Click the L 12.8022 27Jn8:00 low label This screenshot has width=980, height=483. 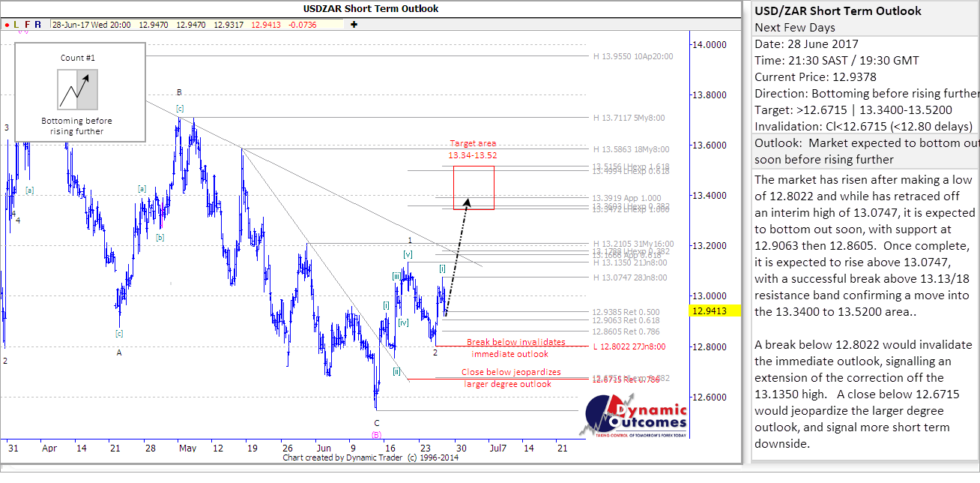tap(629, 346)
